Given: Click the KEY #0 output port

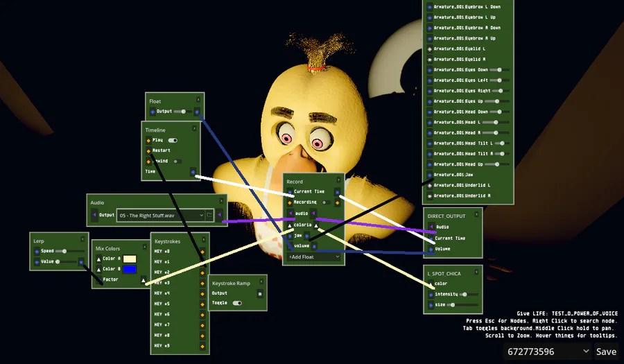Looking at the screenshot, I should tap(202, 252).
